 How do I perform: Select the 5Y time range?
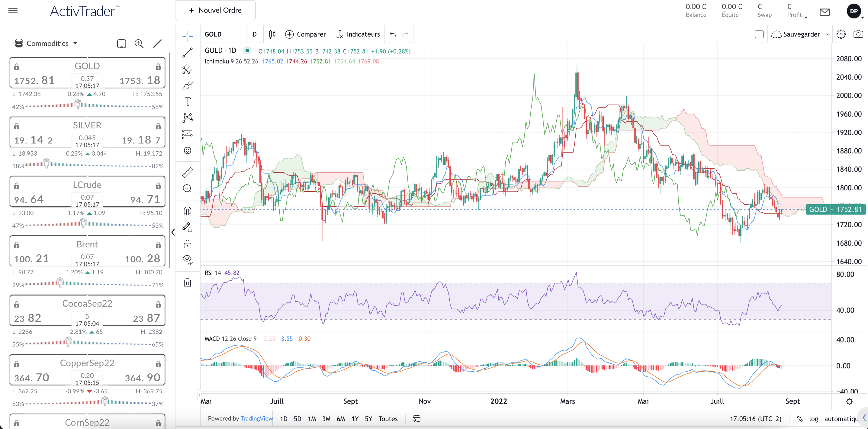pyautogui.click(x=369, y=418)
